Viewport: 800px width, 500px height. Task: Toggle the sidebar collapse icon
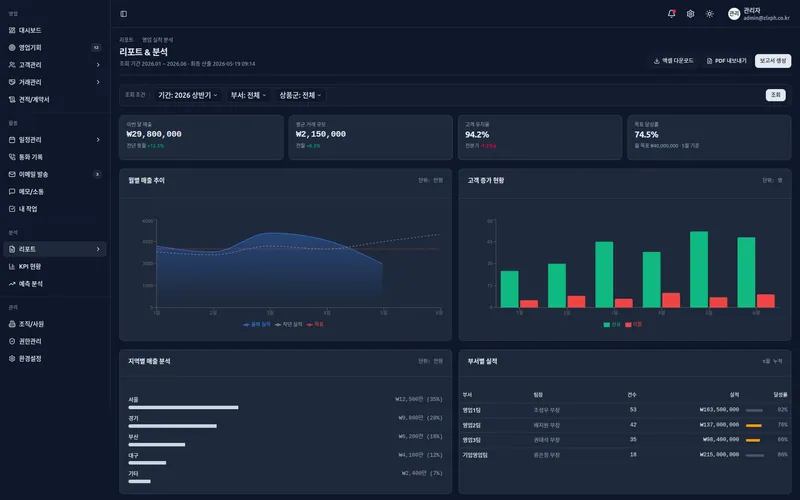click(123, 14)
